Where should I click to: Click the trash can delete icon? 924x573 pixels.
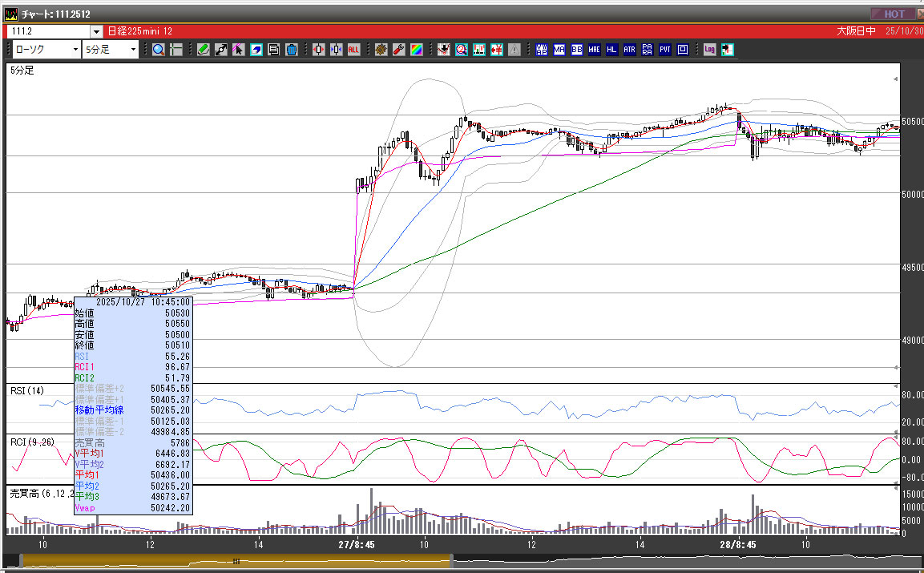tap(292, 50)
